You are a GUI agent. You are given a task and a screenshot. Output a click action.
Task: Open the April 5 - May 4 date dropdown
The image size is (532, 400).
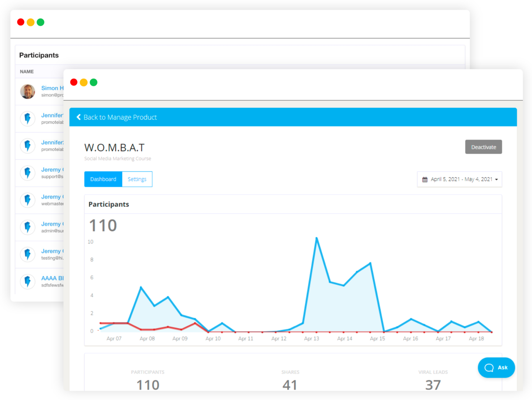click(459, 179)
